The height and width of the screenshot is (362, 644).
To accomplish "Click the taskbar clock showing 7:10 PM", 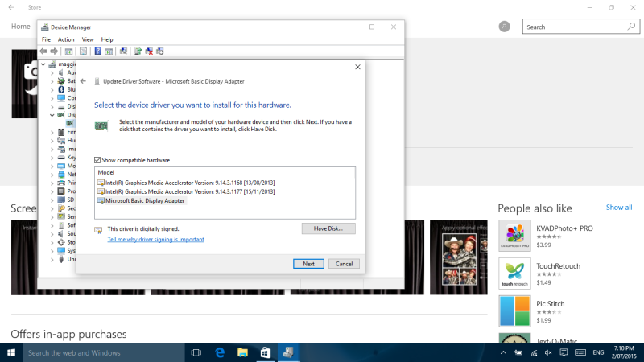I will [x=625, y=352].
